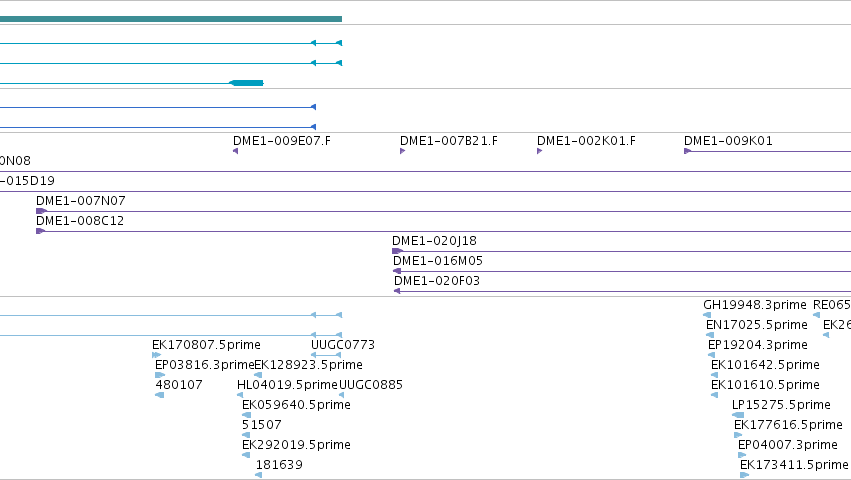Click the DME1-020J18 label

[434, 241]
